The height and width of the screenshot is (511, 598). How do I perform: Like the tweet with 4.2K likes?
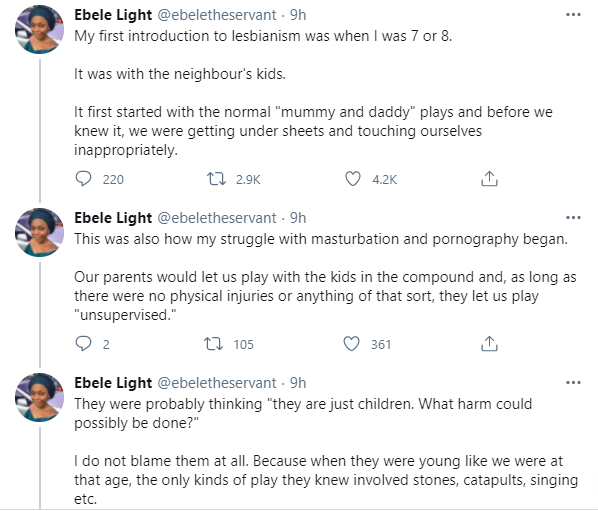coord(353,178)
